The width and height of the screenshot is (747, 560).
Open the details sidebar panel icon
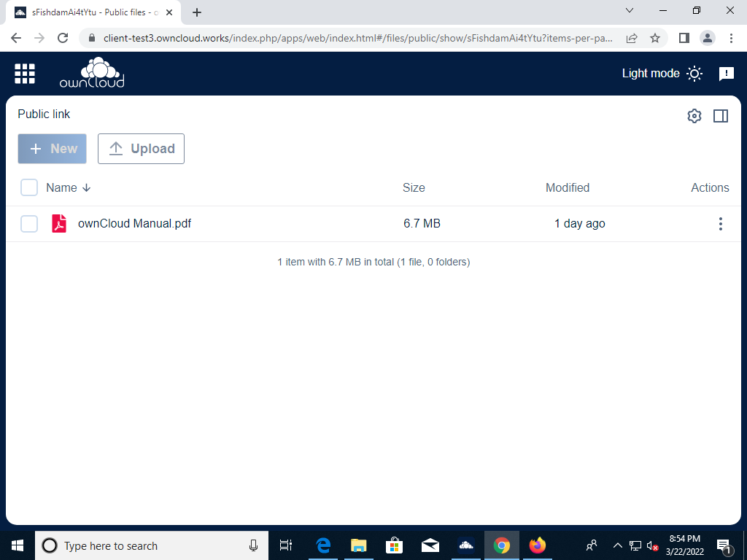point(721,115)
